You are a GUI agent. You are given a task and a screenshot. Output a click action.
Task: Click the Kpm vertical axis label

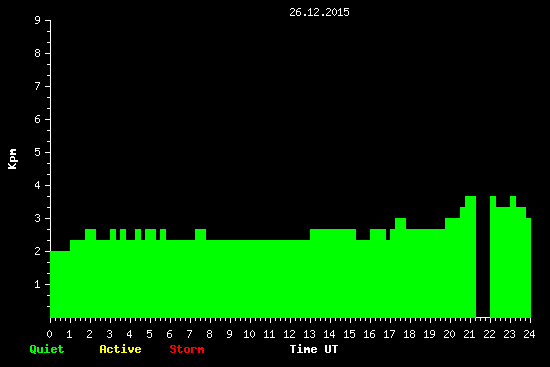13,159
